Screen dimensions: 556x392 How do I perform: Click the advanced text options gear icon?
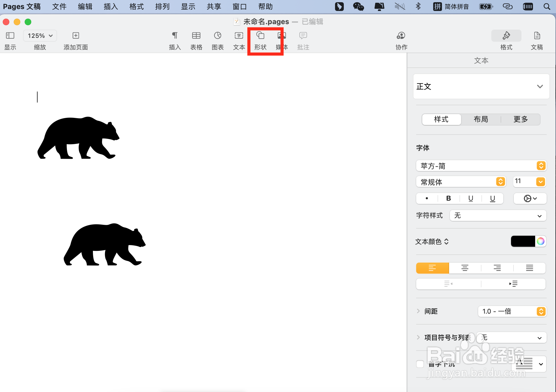tap(530, 198)
